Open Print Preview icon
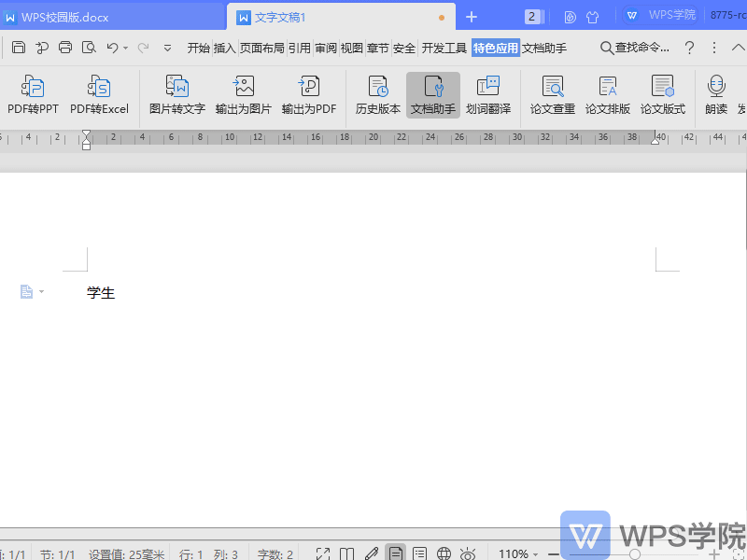The height and width of the screenshot is (560, 747). [89, 48]
